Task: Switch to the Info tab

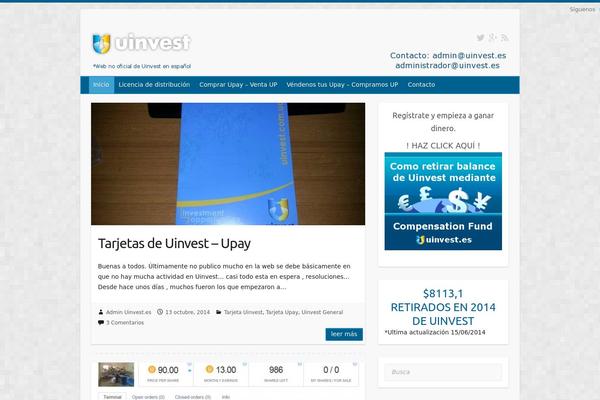Action: tap(226, 397)
